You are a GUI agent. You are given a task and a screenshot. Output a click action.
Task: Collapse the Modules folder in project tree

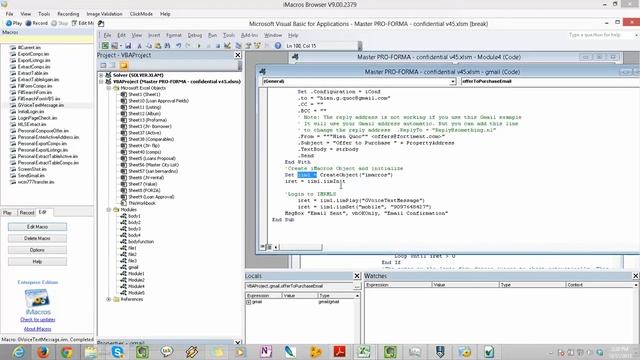click(x=109, y=210)
